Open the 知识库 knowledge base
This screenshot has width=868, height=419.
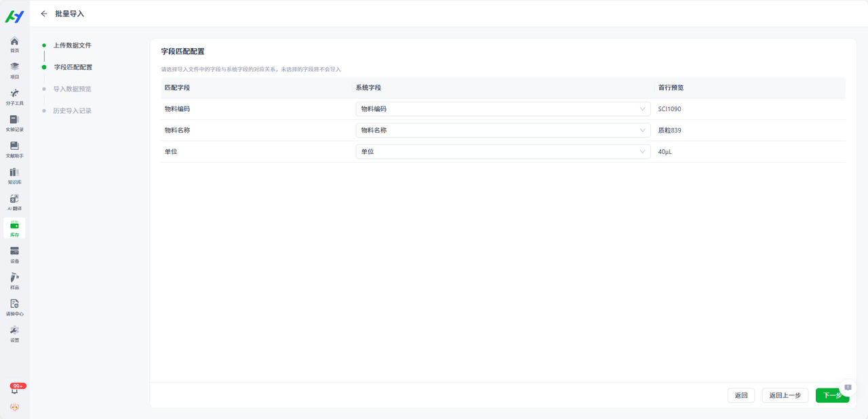pos(14,176)
